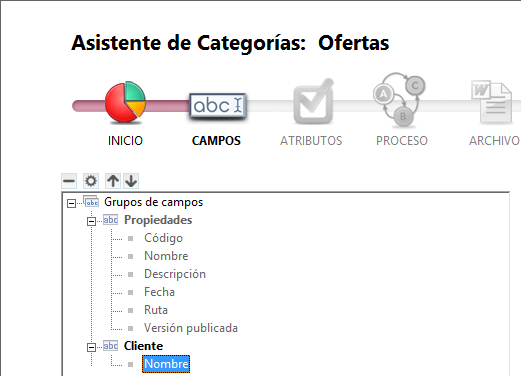Select the Descripción field
Viewport: 521px width, 376px height.
(175, 274)
